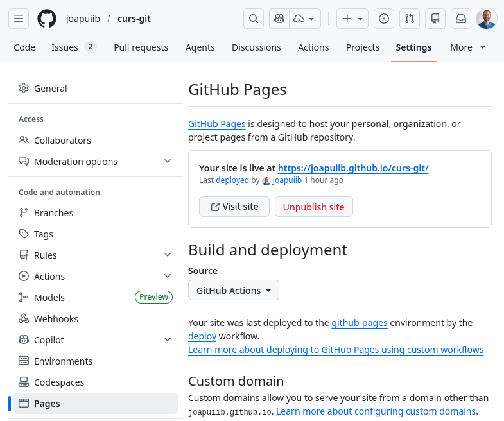
Task: Click the sidebar Actions play icon
Action: click(24, 276)
